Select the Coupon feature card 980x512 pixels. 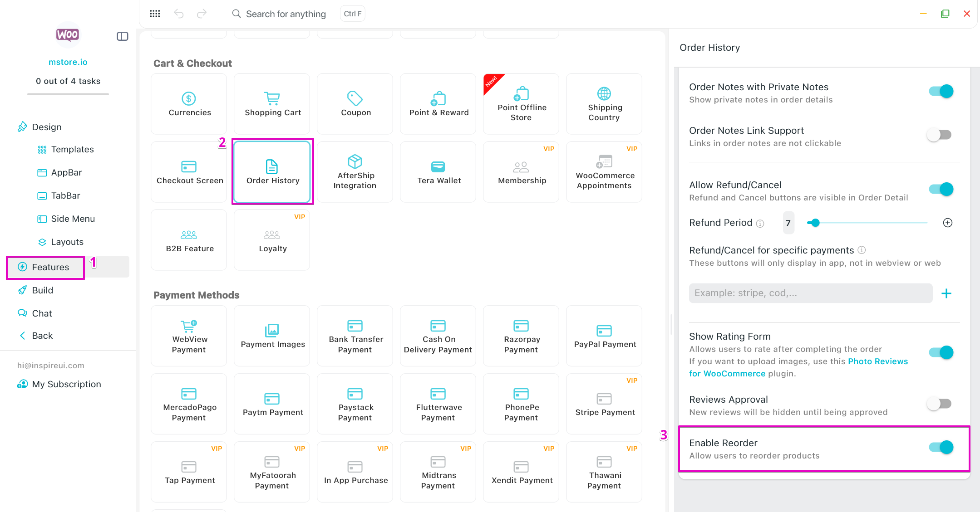pos(355,104)
